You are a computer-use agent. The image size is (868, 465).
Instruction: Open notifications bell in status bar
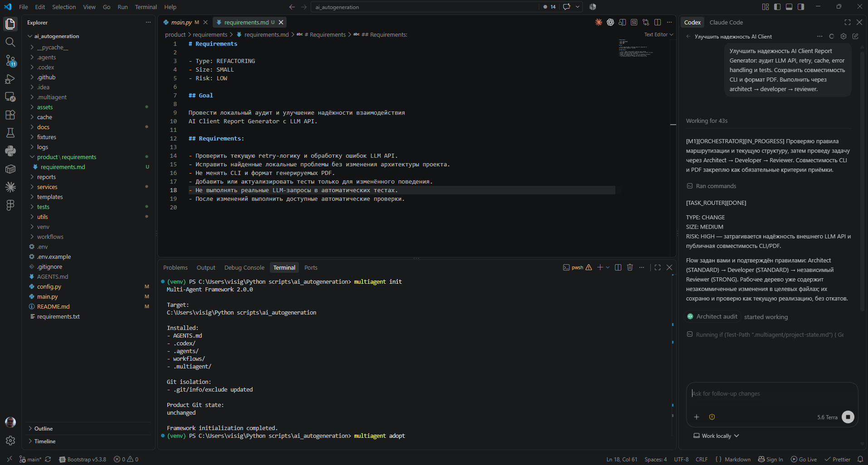click(x=860, y=459)
